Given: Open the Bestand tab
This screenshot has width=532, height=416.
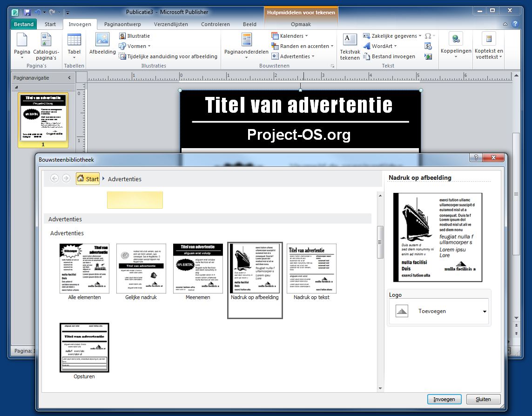Looking at the screenshot, I should click(x=24, y=24).
